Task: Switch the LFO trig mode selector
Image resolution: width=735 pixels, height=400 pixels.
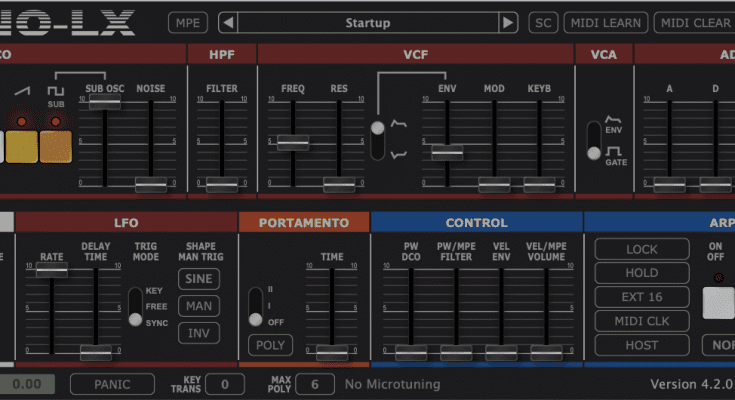Action: pyautogui.click(x=135, y=305)
